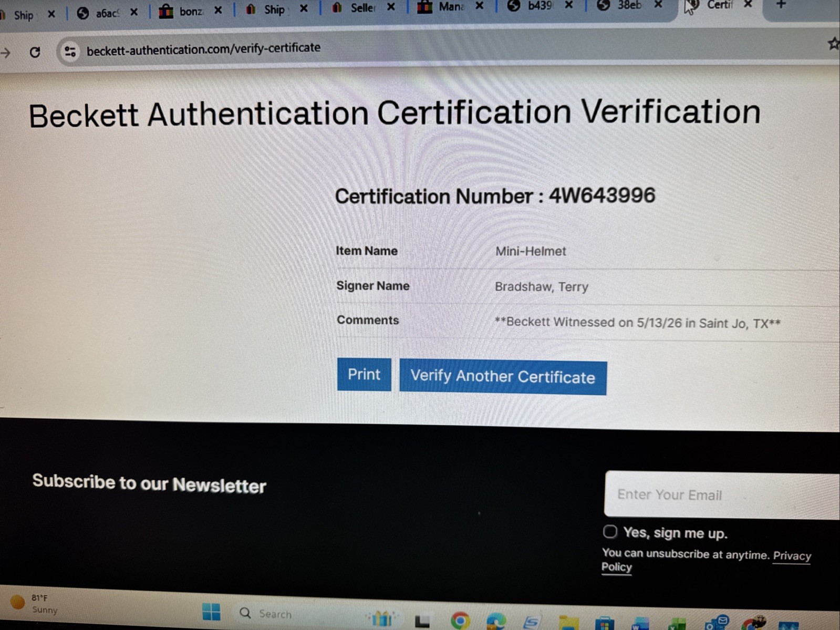
Task: Switch to the a6ac browser tab
Action: pos(108,13)
